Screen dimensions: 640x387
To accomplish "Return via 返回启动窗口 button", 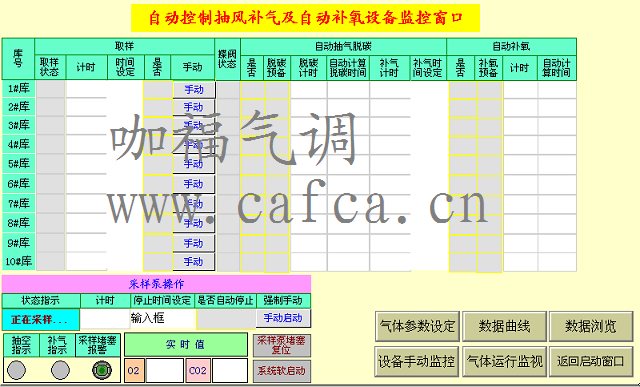I will [591, 361].
